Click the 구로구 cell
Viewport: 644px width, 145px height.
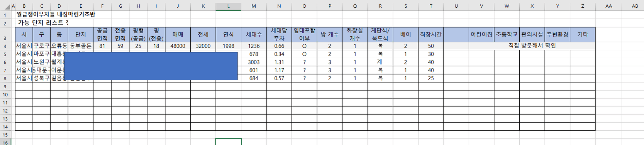pyautogui.click(x=42, y=46)
